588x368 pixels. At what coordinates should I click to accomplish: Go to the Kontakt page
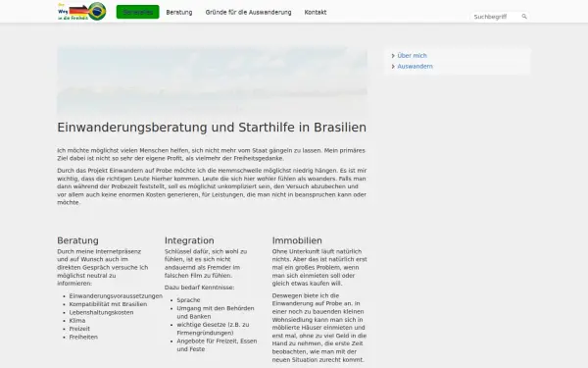point(315,12)
